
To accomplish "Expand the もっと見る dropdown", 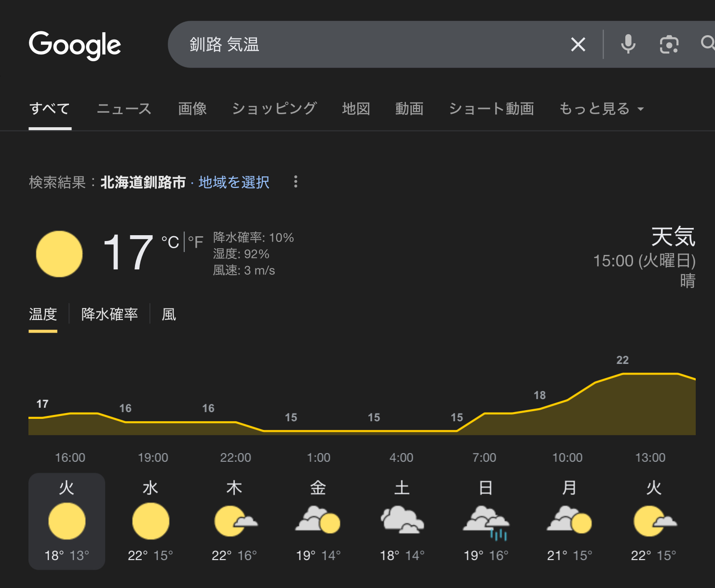I will (601, 108).
